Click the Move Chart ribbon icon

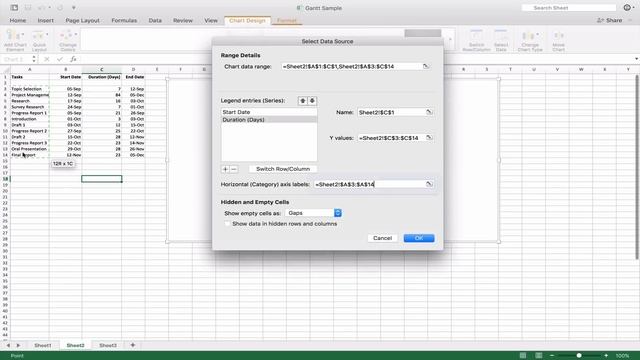(558, 40)
